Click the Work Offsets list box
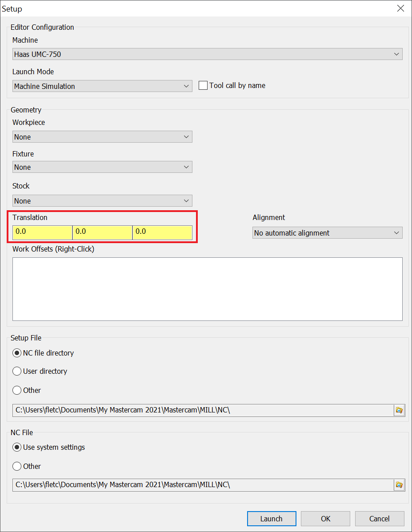 point(208,289)
